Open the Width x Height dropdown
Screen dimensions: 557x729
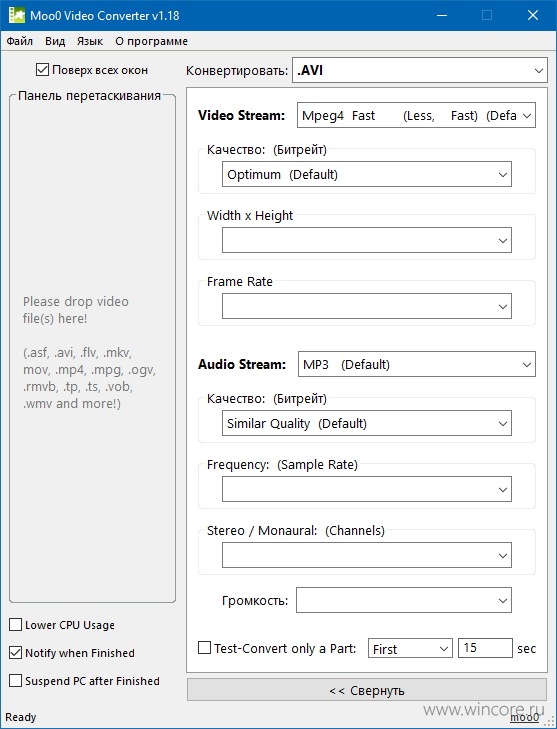click(367, 240)
